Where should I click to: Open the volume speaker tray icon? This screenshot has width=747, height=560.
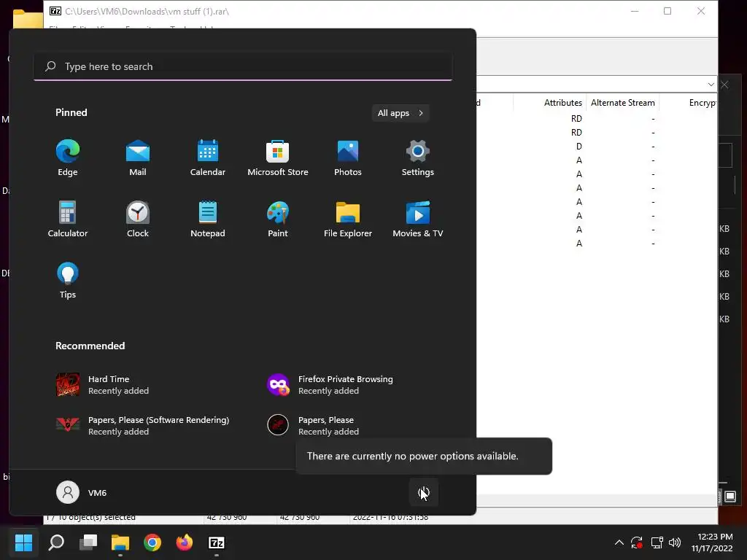pos(675,542)
